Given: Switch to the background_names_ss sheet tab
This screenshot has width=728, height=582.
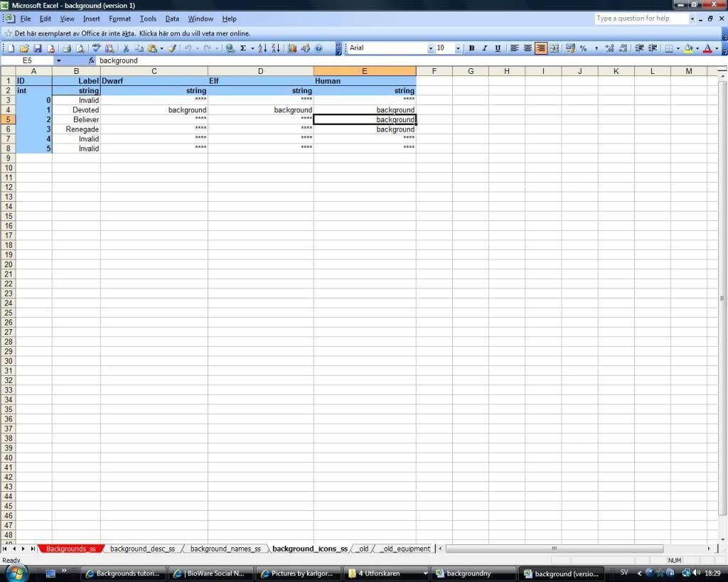Looking at the screenshot, I should tap(225, 549).
